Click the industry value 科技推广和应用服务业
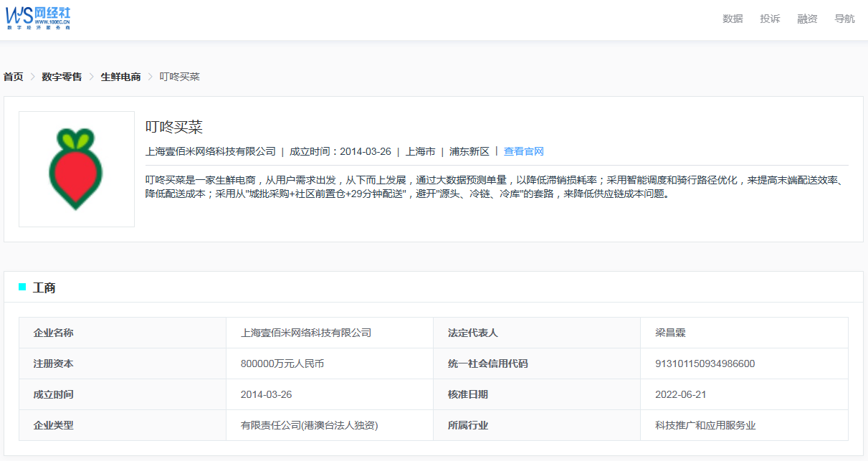Image resolution: width=868 pixels, height=461 pixels. tap(705, 425)
